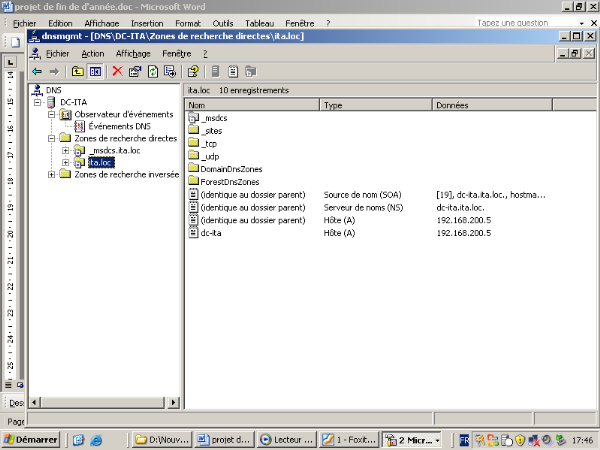Expand the _msdcs.ita.loc zone
The height and width of the screenshot is (450, 600).
pyautogui.click(x=66, y=150)
